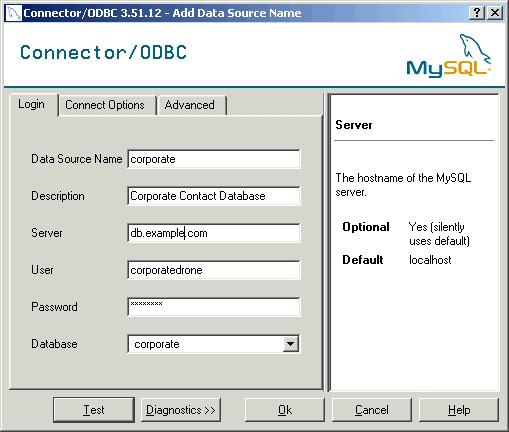Focus the Data Source Name field
509x432 pixels.
pos(214,159)
